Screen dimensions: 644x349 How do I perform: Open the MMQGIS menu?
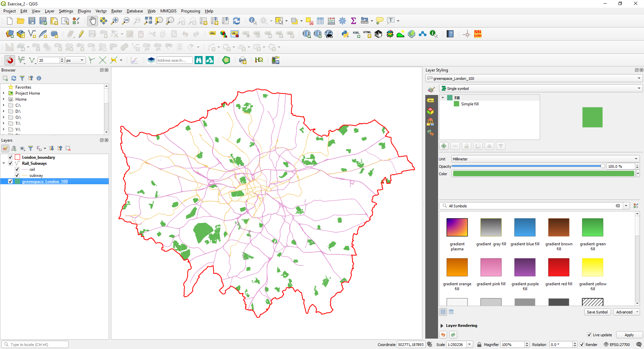pyautogui.click(x=168, y=11)
